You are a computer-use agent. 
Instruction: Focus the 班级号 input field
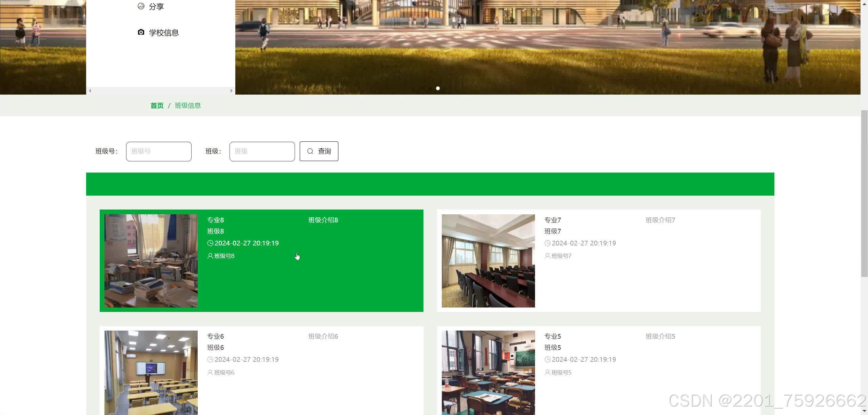pos(159,151)
